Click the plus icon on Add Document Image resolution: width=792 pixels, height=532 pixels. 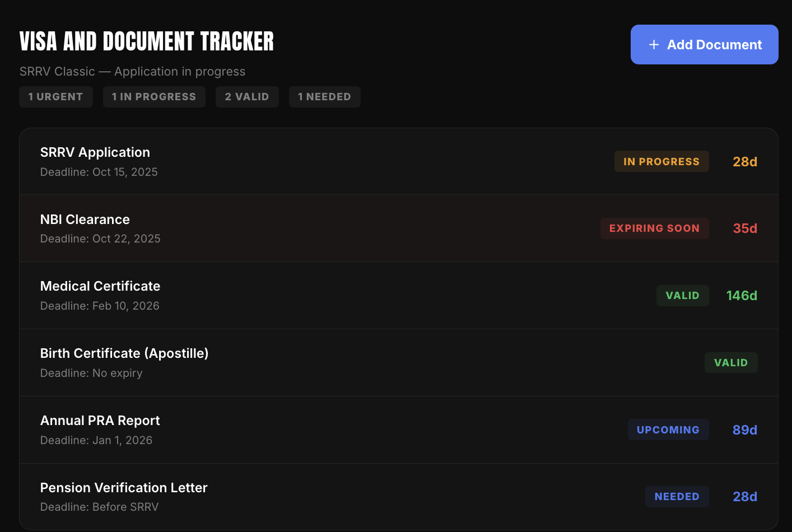pyautogui.click(x=654, y=44)
